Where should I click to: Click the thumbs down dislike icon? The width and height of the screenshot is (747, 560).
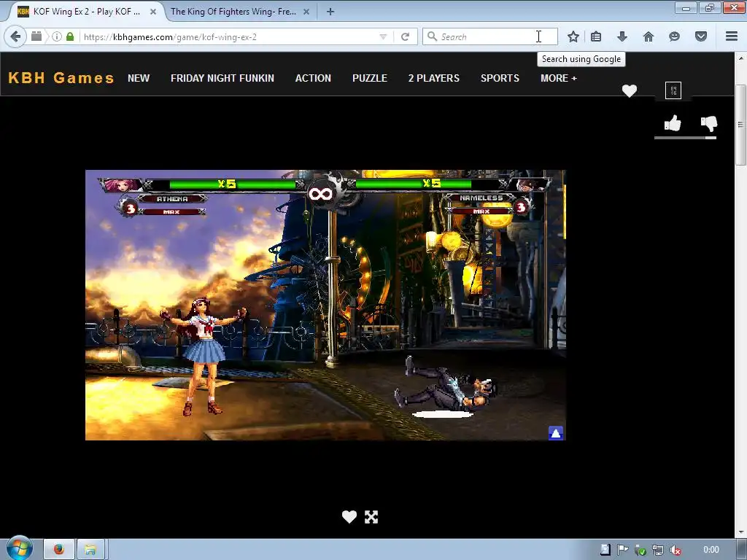tap(709, 123)
